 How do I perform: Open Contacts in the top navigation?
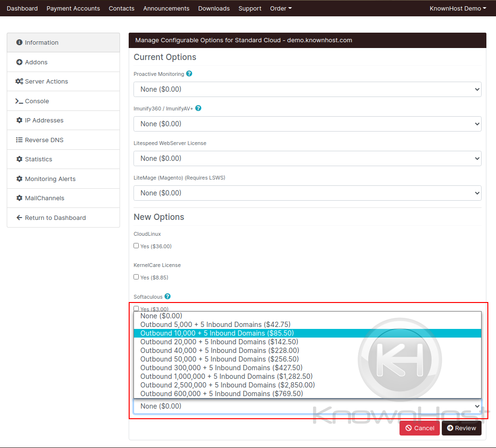pyautogui.click(x=121, y=9)
